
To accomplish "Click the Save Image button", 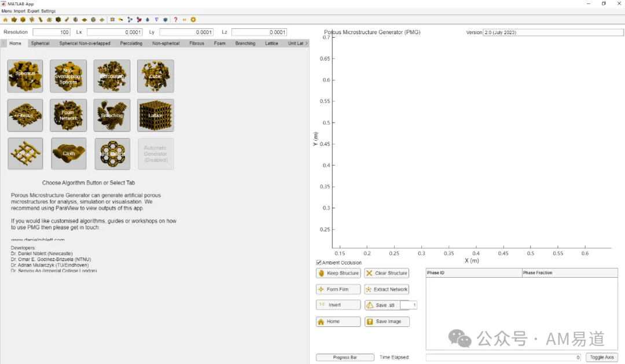I will [x=387, y=321].
